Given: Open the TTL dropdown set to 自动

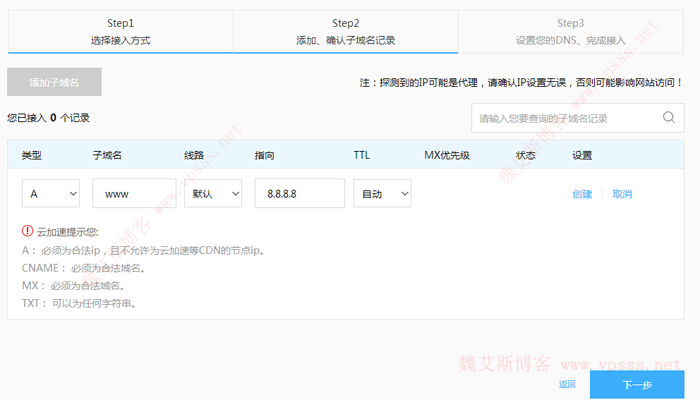Looking at the screenshot, I should 382,194.
